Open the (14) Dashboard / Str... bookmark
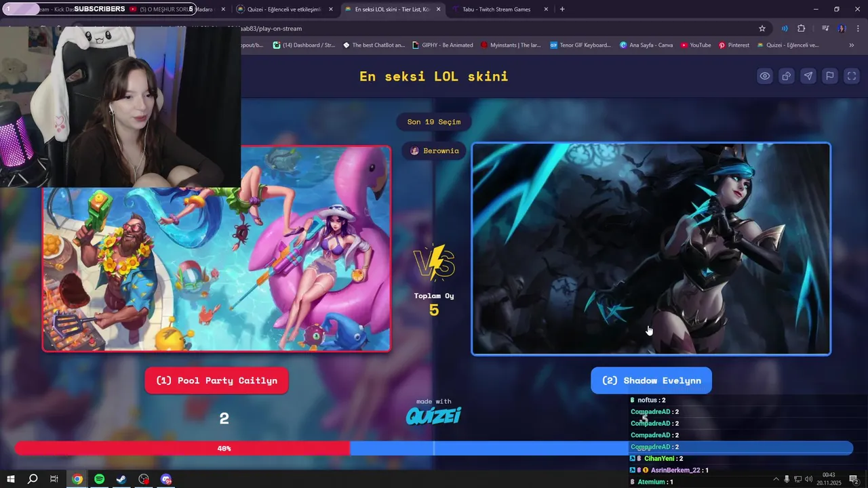Image resolution: width=868 pixels, height=488 pixels. 304,45
